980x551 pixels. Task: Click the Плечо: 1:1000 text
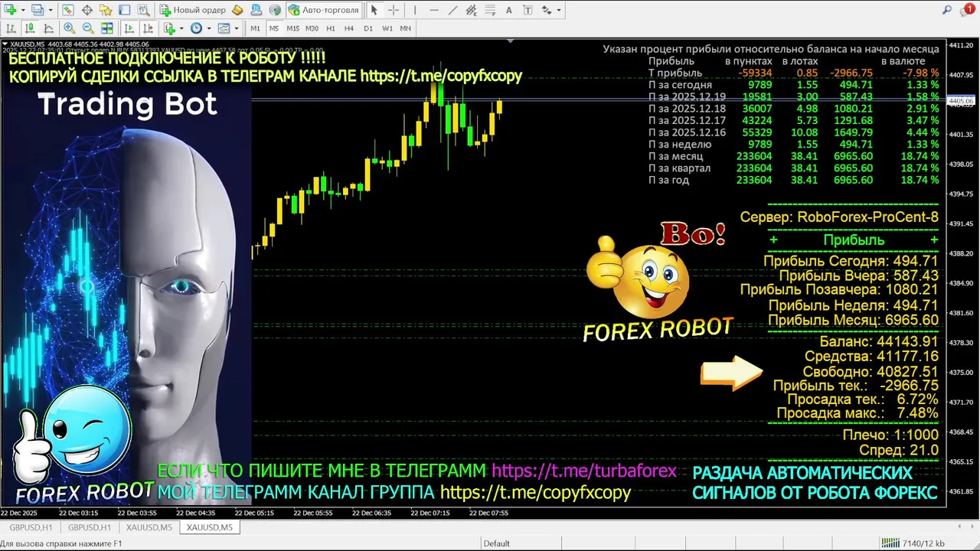point(890,435)
